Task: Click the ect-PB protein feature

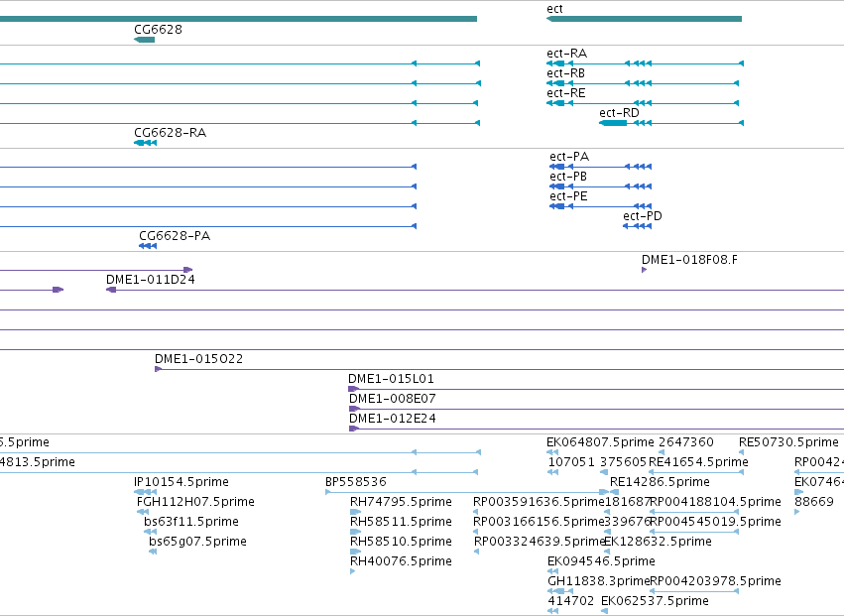Action: coord(600,186)
